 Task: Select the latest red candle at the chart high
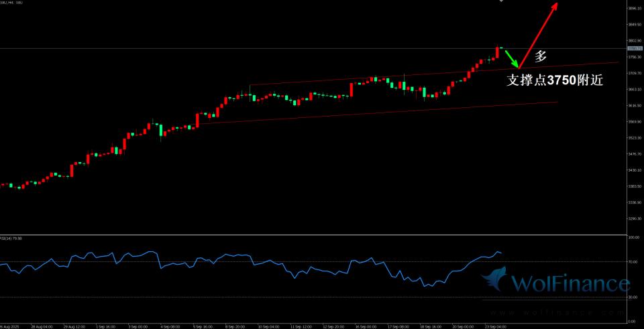click(x=497, y=52)
